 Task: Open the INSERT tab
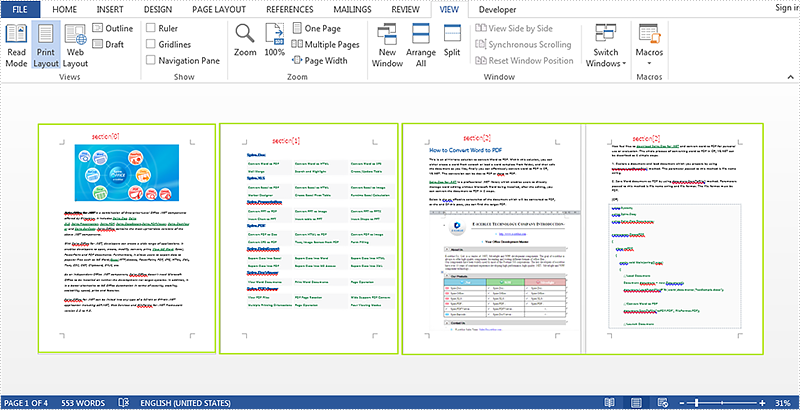(110, 9)
